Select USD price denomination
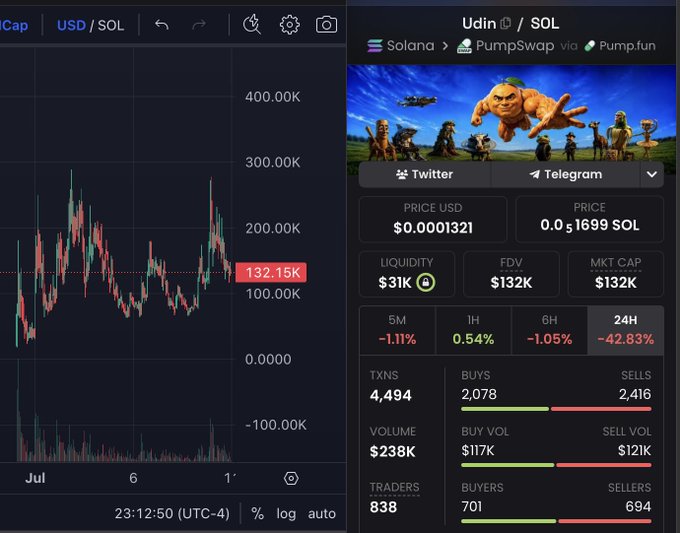 click(71, 25)
